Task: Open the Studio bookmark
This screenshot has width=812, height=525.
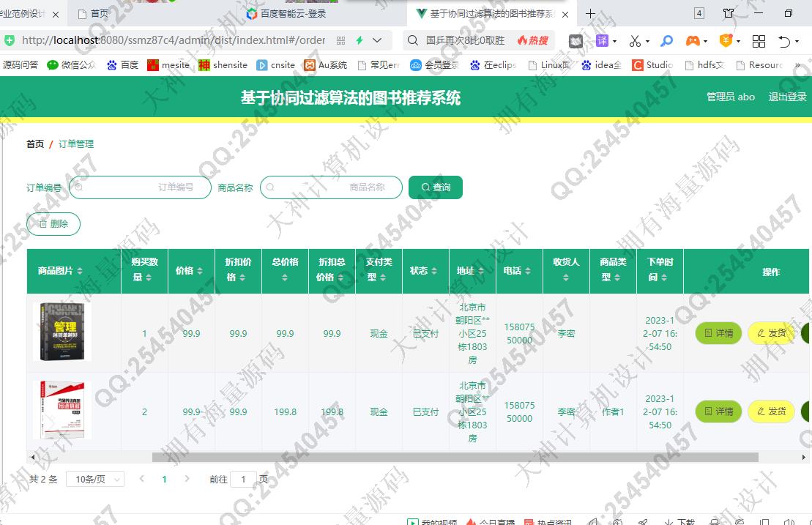Action: coord(652,65)
